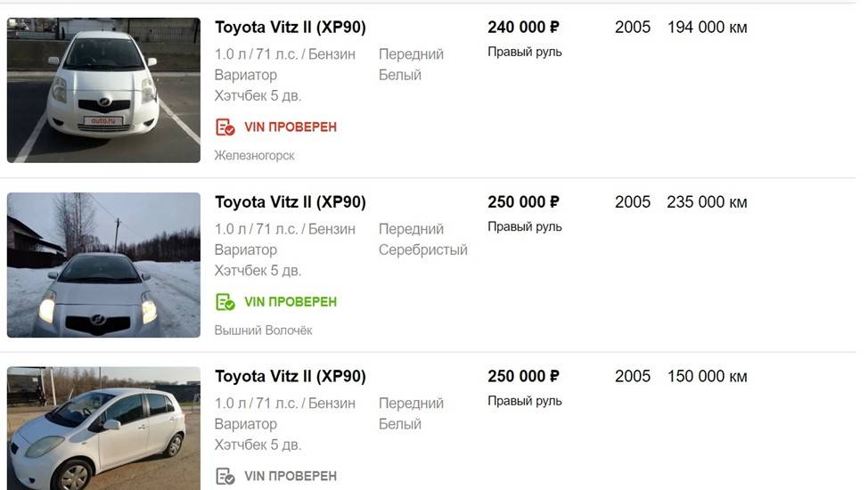Click the Железногорск location text
This screenshot has width=868, height=490.
(x=254, y=156)
